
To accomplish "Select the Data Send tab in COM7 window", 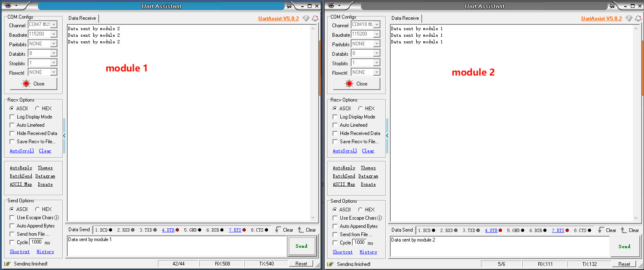I will (x=79, y=230).
